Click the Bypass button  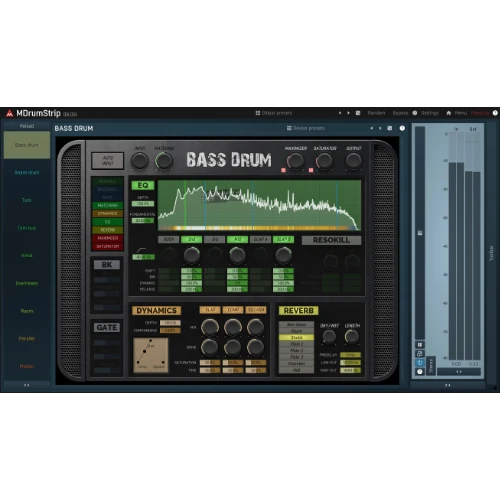(400, 113)
